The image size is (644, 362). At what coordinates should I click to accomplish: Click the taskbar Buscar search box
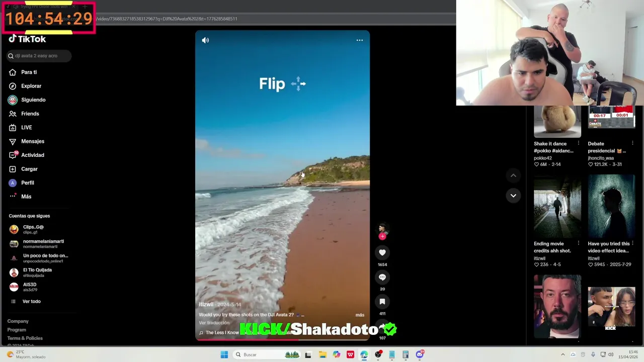coord(267,354)
